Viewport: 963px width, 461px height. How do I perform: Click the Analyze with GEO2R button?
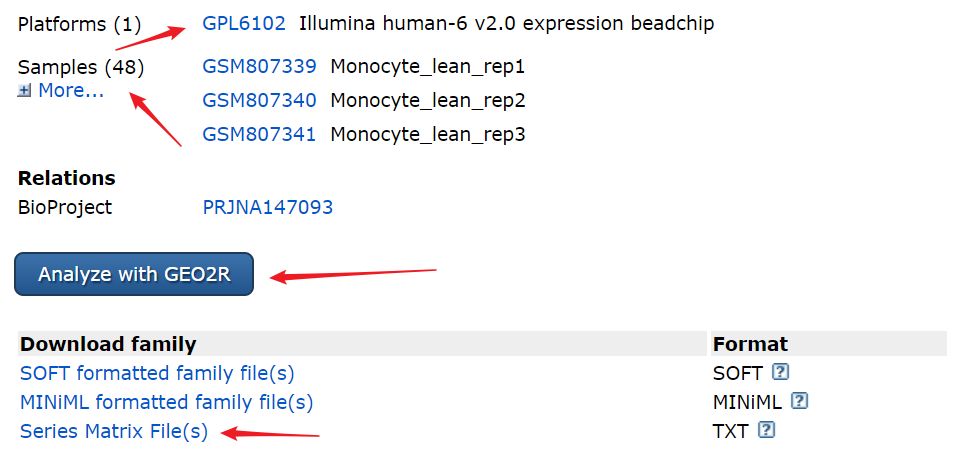point(134,274)
